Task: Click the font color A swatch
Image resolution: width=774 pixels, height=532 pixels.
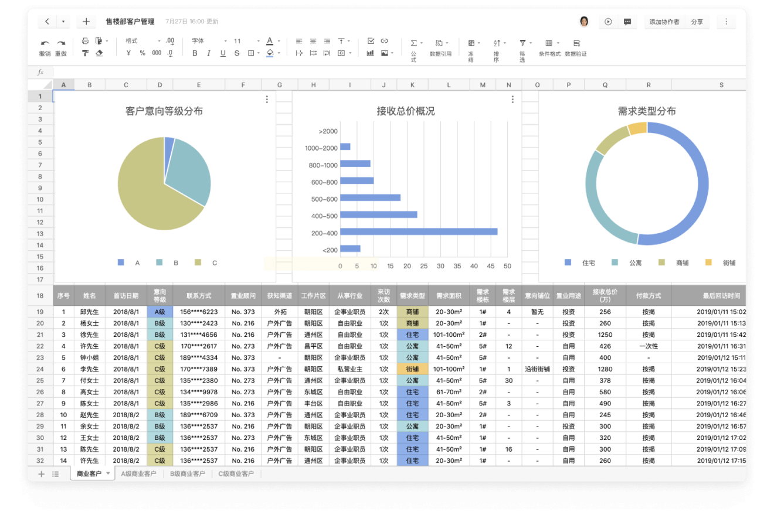Action: click(x=270, y=41)
